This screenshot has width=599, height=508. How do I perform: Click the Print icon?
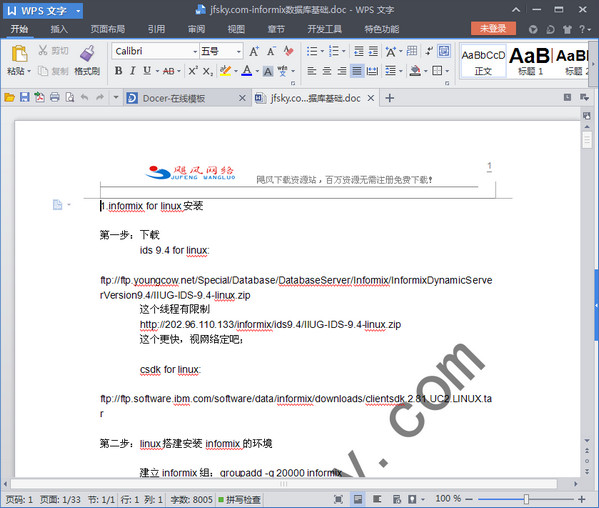(55, 98)
